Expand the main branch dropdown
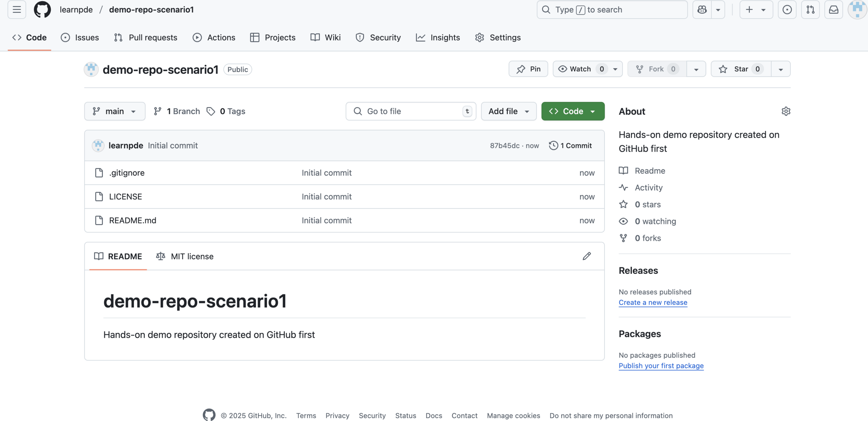The width and height of the screenshot is (868, 421). point(115,111)
